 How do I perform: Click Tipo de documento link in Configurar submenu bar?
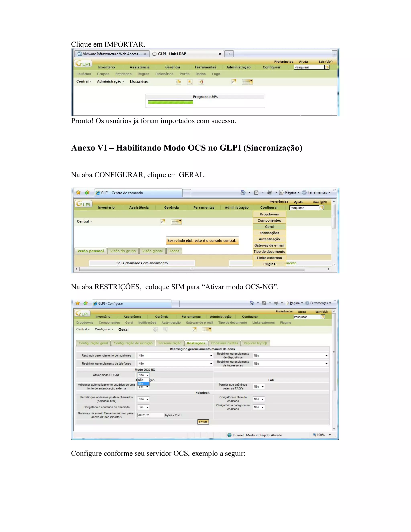click(x=233, y=323)
